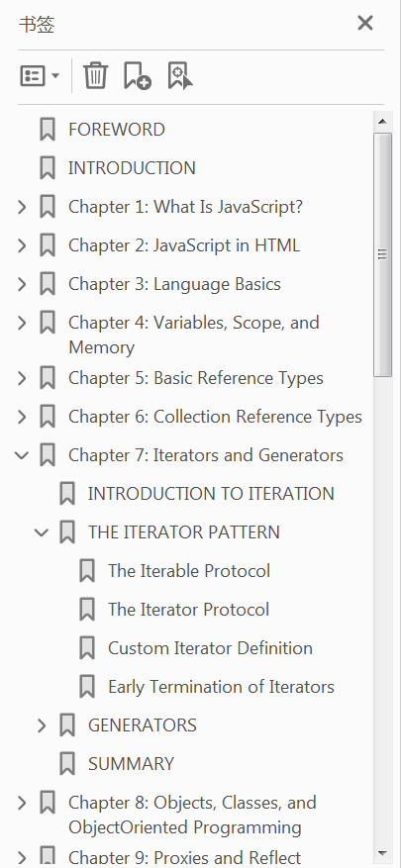
Task: Collapse THE ITERATOR PATTERN section
Action: pyautogui.click(x=42, y=532)
